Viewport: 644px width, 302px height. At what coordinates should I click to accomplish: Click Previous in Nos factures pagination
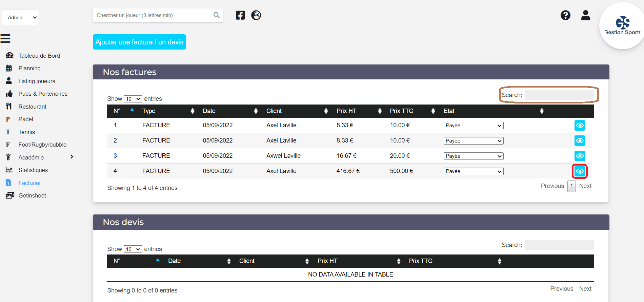[552, 186]
